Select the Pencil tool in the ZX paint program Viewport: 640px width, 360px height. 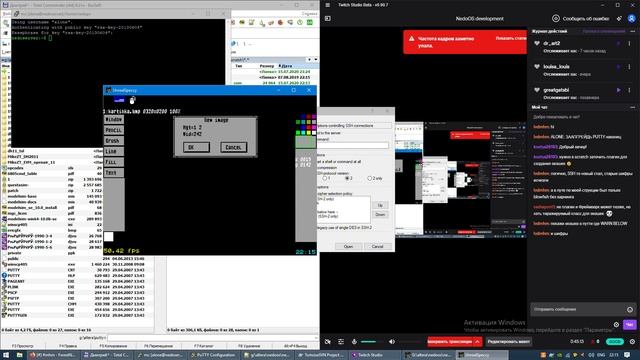click(x=114, y=130)
